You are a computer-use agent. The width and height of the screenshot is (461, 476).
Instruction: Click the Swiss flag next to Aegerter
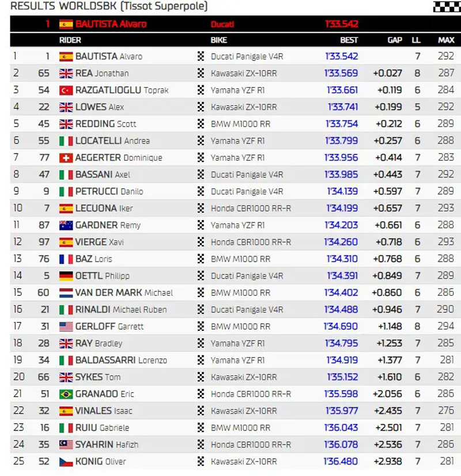click(66, 158)
